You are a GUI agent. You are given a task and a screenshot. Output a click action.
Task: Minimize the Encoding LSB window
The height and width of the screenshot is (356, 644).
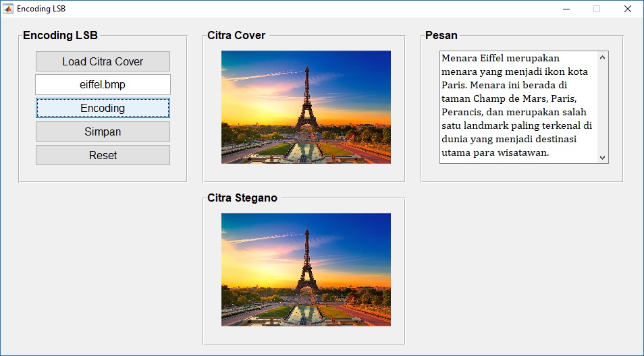tap(566, 9)
